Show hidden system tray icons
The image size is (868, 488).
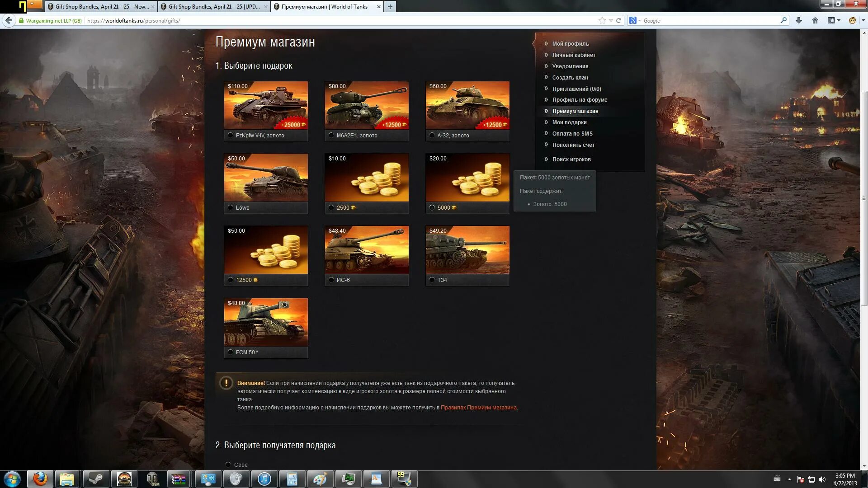789,479
